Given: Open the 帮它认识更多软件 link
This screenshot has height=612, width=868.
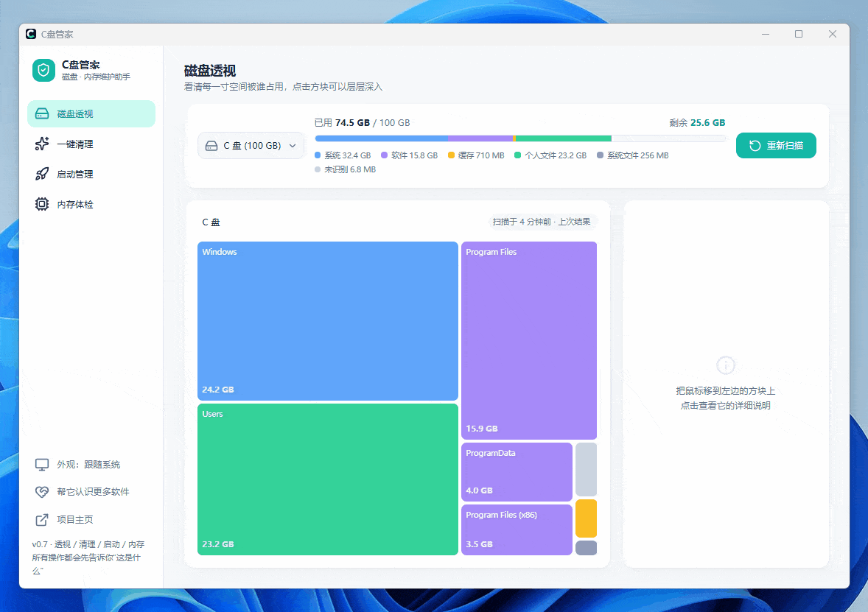Looking at the screenshot, I should point(91,491).
